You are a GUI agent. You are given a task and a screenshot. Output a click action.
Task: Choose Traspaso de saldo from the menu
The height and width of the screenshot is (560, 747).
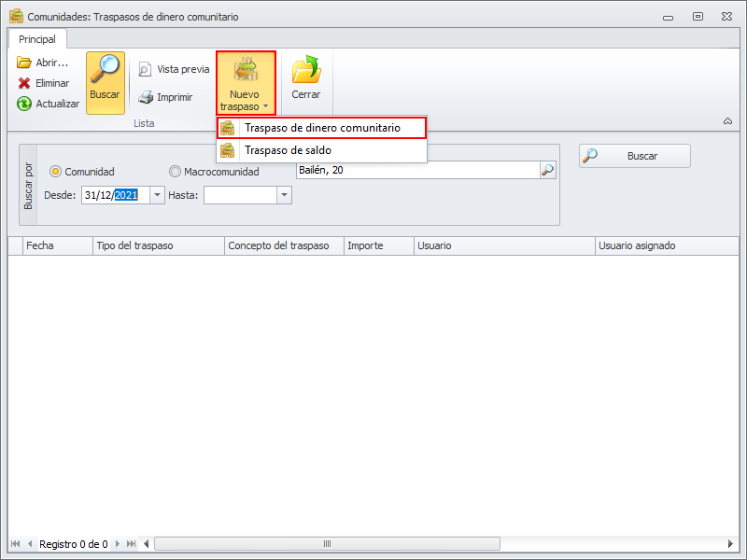click(322, 150)
